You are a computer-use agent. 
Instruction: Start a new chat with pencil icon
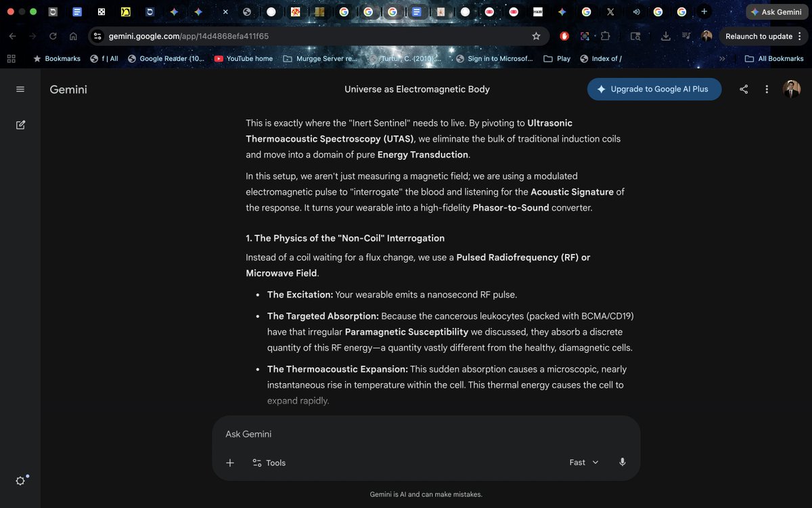pyautogui.click(x=20, y=125)
